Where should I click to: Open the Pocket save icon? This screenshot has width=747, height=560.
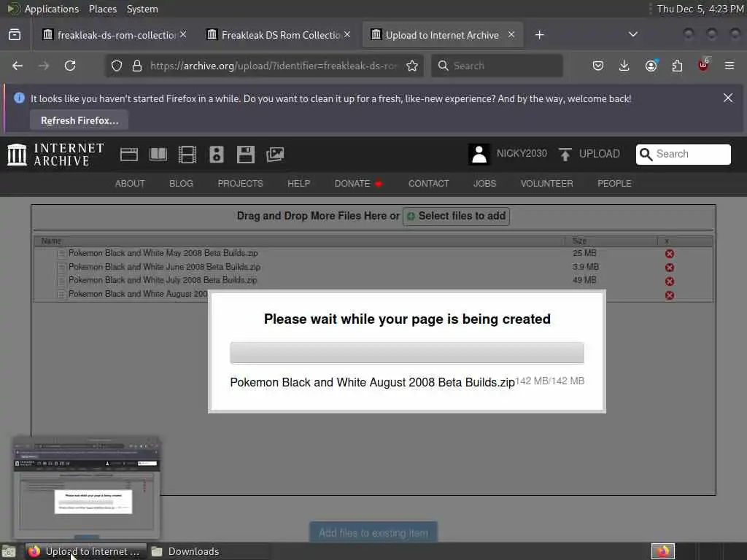pos(598,66)
